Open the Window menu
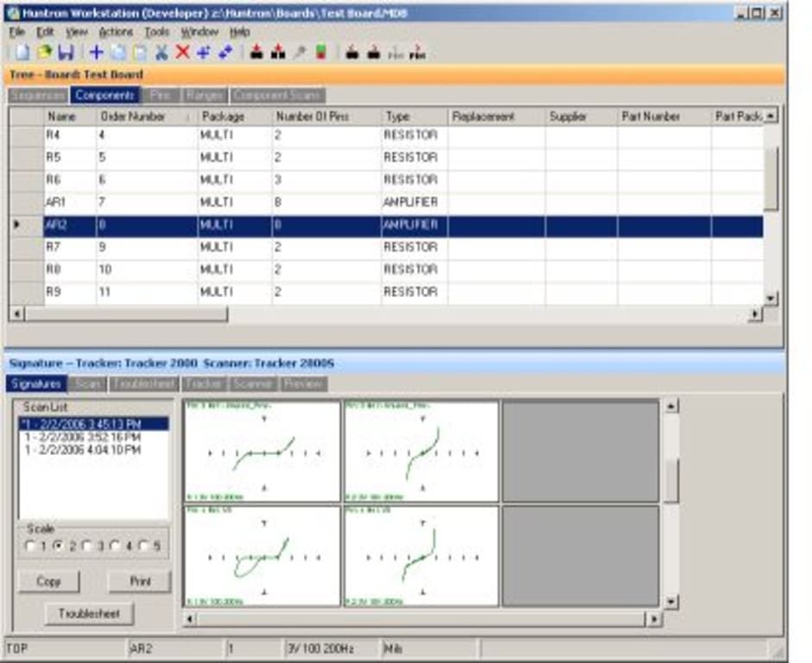Image resolution: width=812 pixels, height=663 pixels. tap(200, 32)
